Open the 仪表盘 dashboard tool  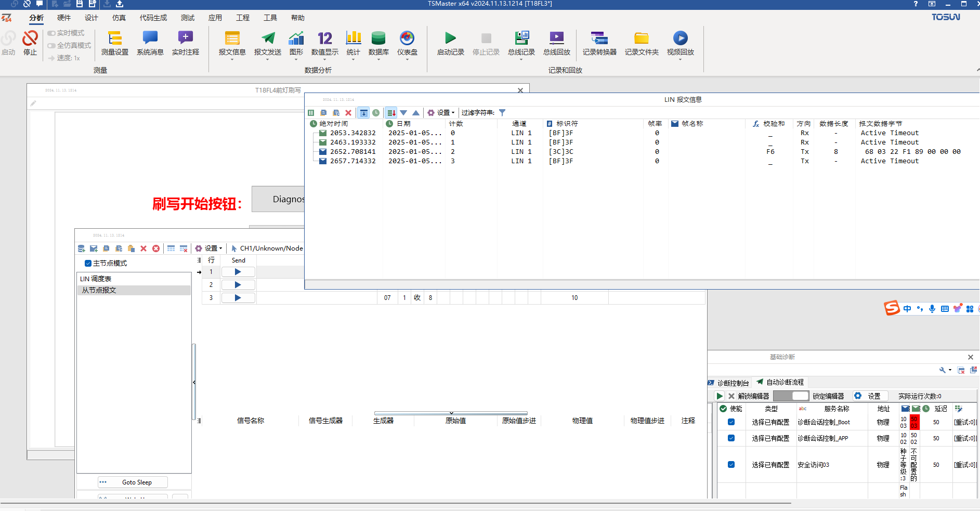[x=407, y=43]
